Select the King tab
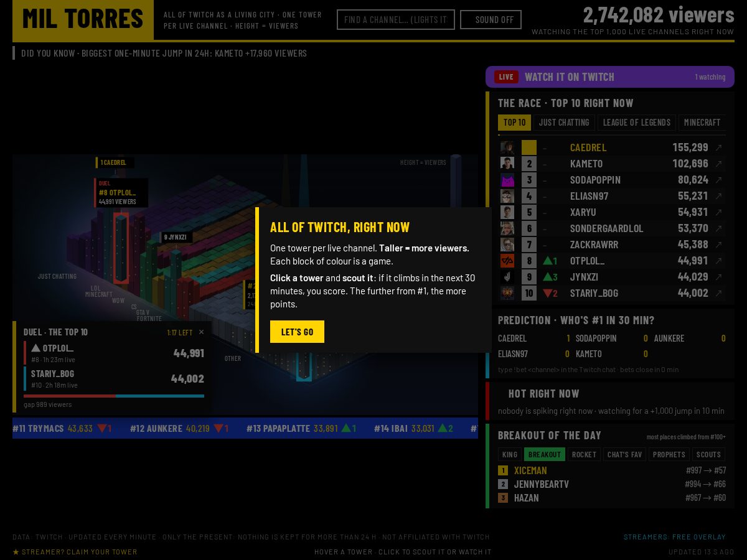Screen dimensions: 747x560 point(510,455)
